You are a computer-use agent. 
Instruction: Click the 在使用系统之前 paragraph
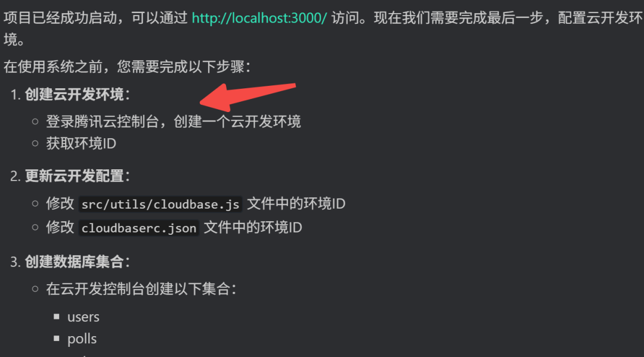click(128, 67)
